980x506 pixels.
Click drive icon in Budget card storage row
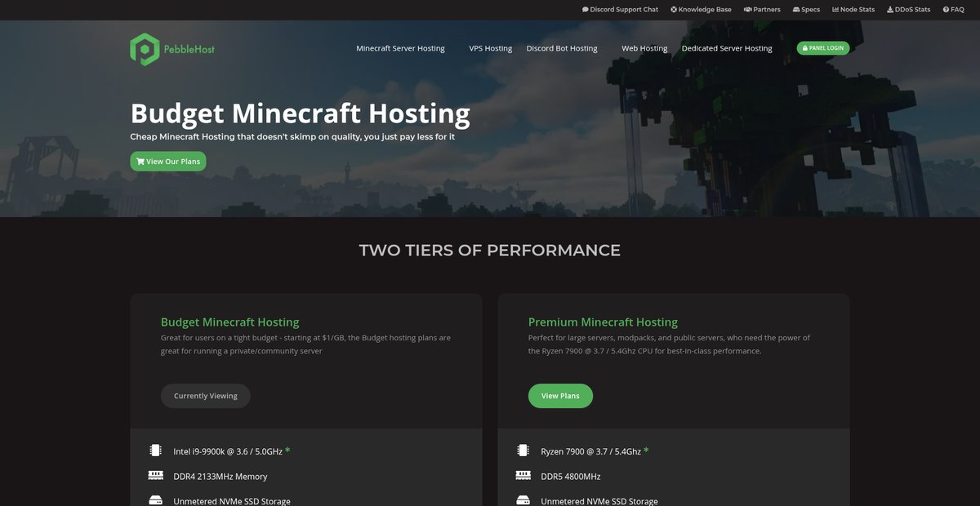[x=155, y=500]
